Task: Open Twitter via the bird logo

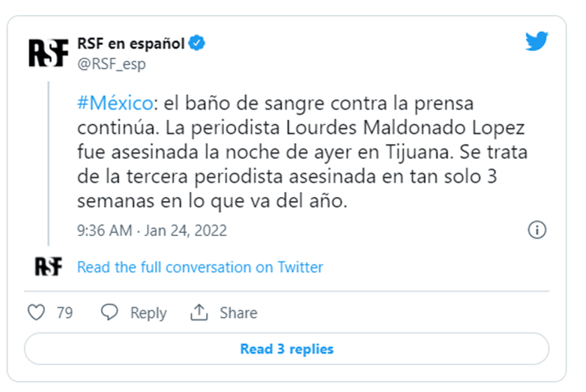Action: (x=537, y=42)
